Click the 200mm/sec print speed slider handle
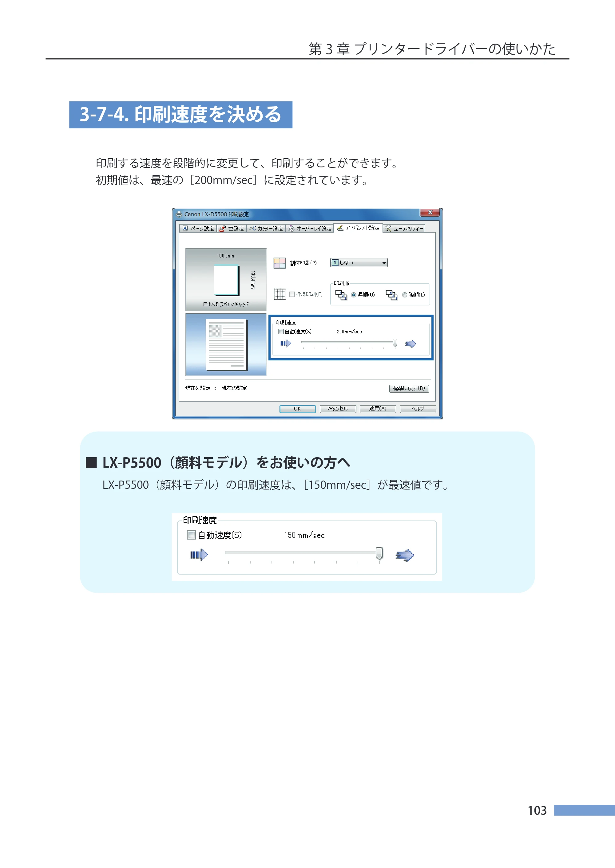Viewport: 615px width, 868px height. (395, 342)
